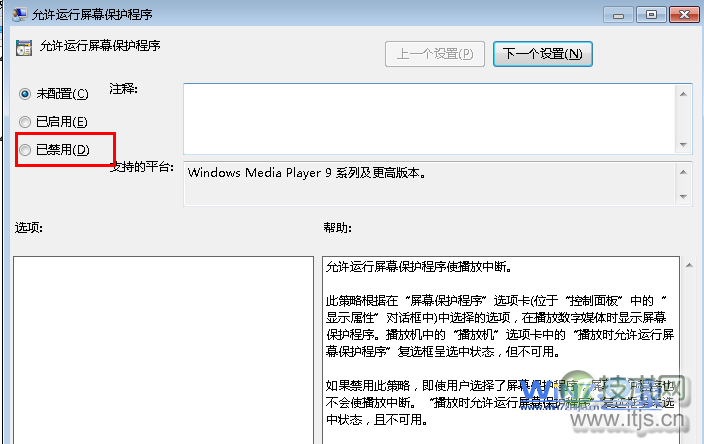Click the 帮助: label
The image size is (704, 444).
(x=338, y=228)
